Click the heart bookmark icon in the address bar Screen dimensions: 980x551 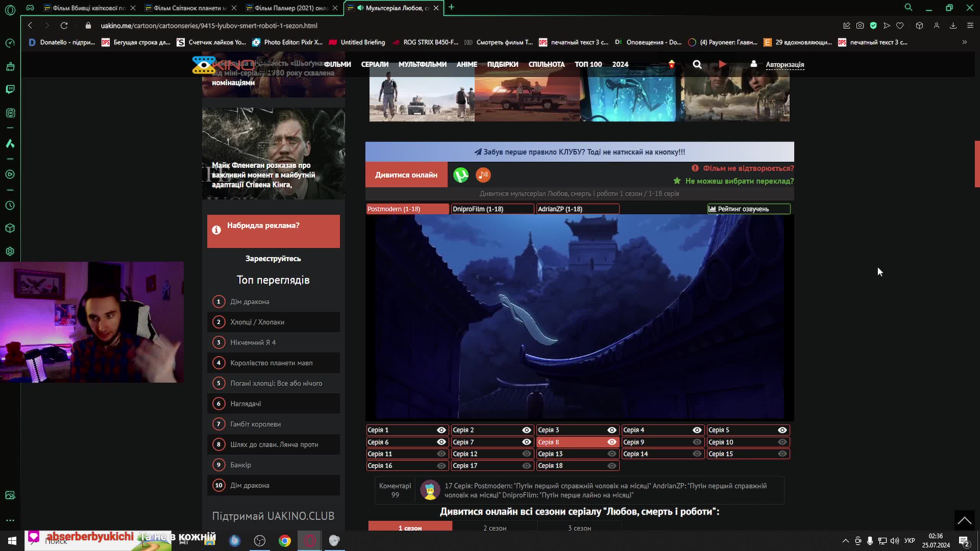[900, 26]
